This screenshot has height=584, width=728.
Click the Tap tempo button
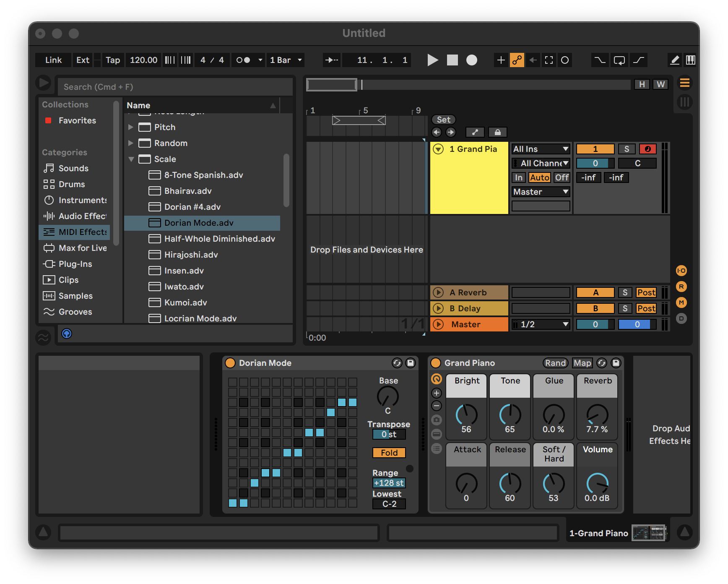click(x=112, y=60)
